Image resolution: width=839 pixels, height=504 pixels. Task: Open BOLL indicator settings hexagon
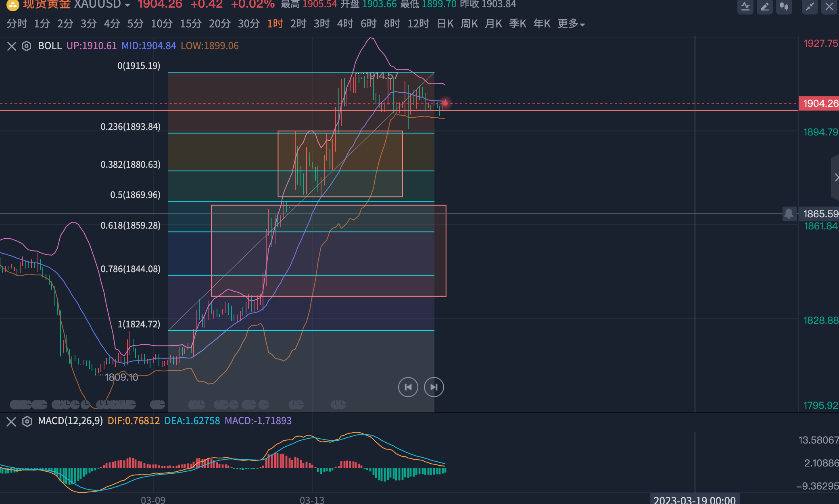point(27,46)
